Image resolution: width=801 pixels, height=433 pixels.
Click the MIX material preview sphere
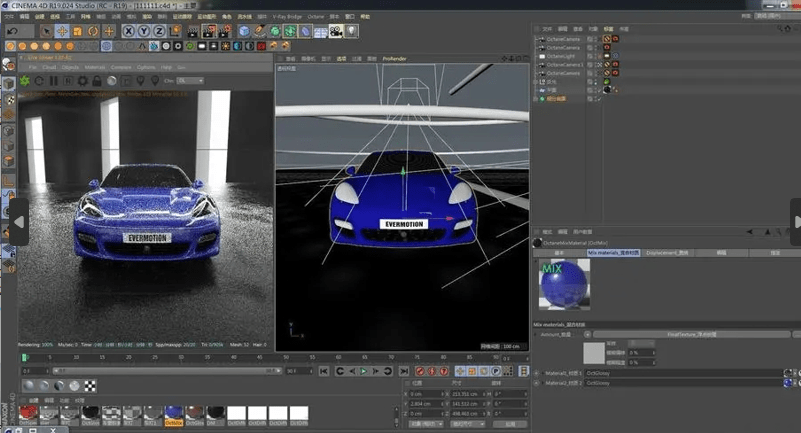564,284
